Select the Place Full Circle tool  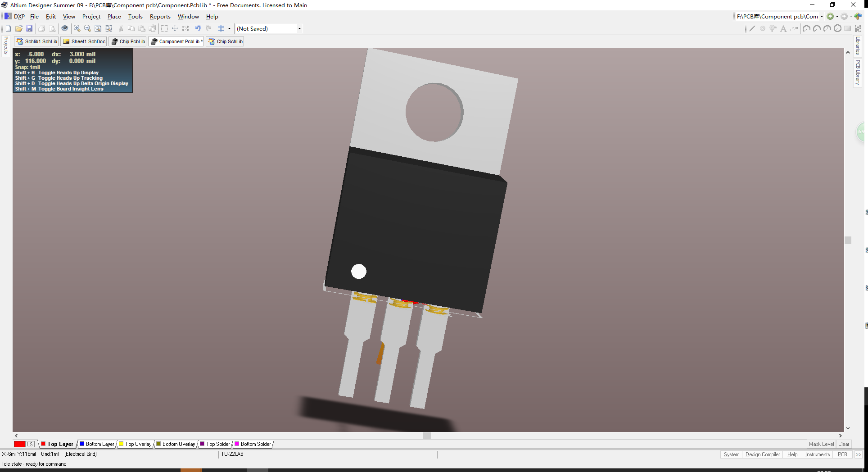(x=837, y=28)
